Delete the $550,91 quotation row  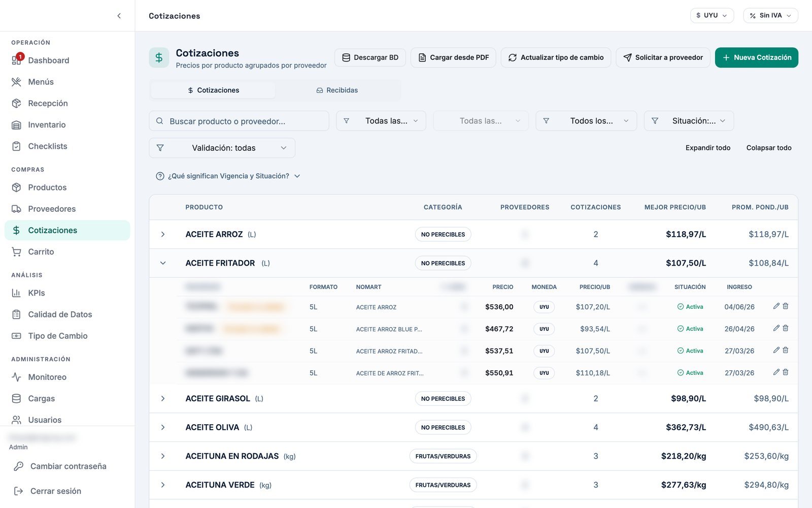[786, 372]
